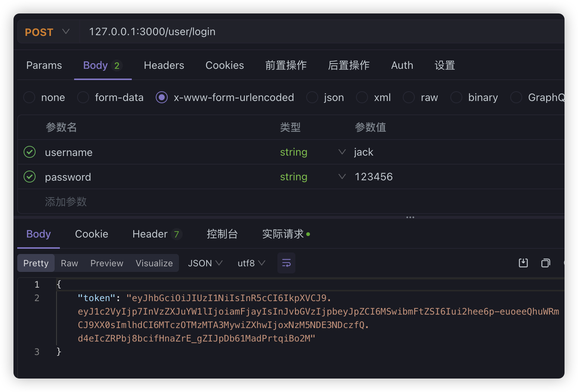Screen dimensions: 578x392
Task: Choose the raw body type option
Action: point(409,98)
